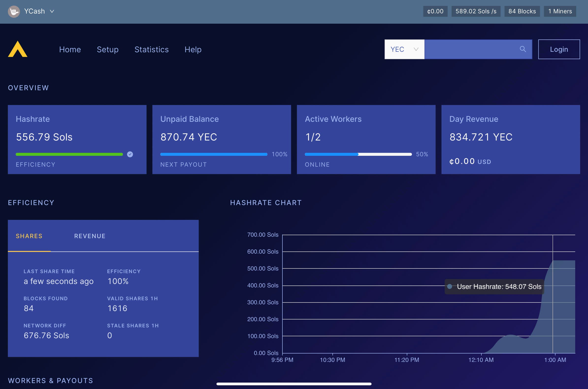Switch to the REVENUE tab
Screen dimensions: 588x389
(x=90, y=236)
